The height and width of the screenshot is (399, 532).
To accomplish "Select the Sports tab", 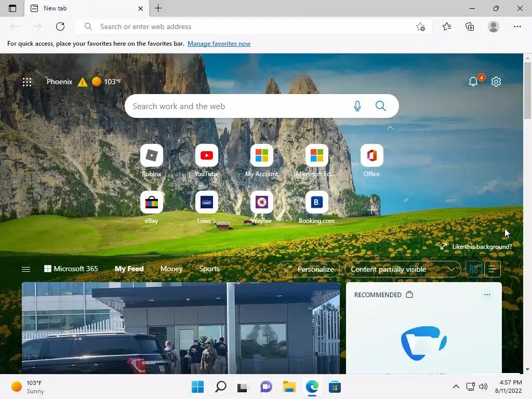I will (209, 269).
